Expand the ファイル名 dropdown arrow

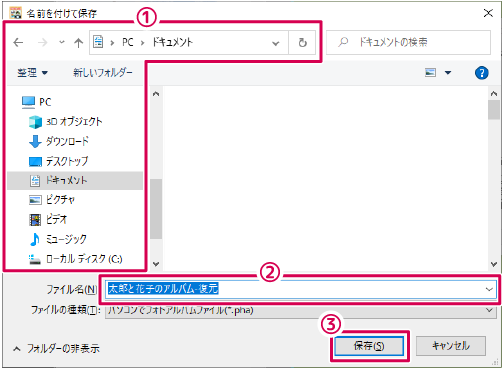[x=489, y=289]
